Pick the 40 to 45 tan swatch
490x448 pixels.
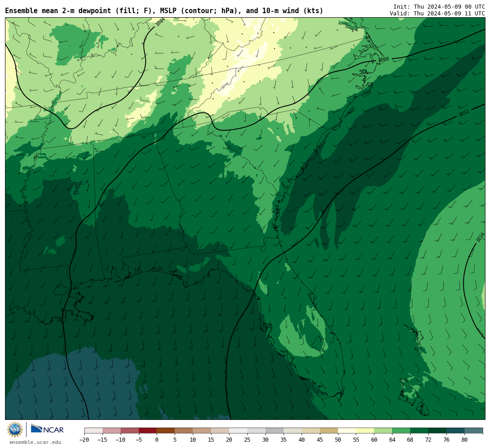pos(311,431)
